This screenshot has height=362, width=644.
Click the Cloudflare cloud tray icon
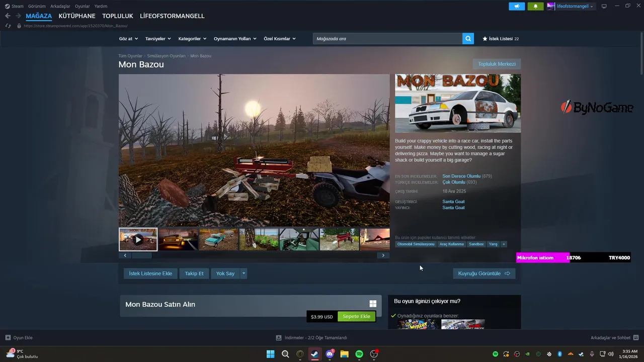point(571,354)
